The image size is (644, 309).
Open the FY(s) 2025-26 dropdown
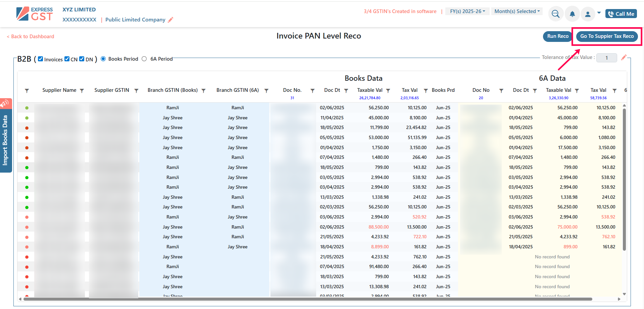(467, 11)
